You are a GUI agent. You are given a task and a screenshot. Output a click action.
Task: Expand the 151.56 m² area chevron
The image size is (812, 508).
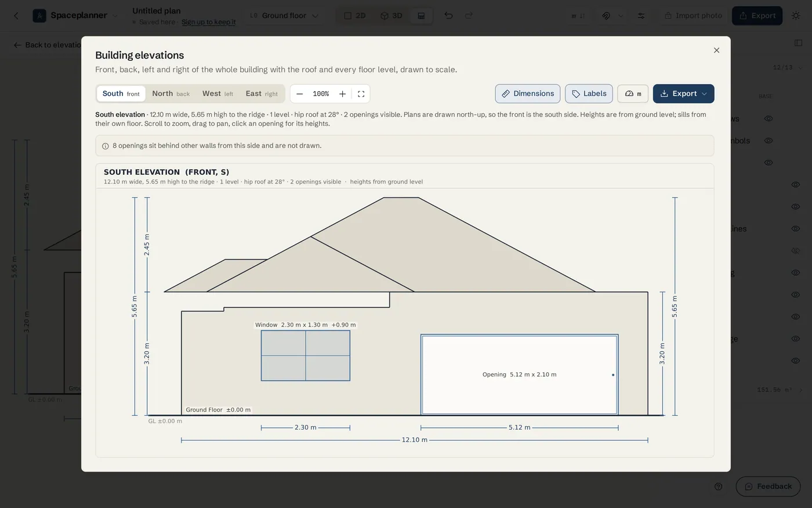(800, 390)
